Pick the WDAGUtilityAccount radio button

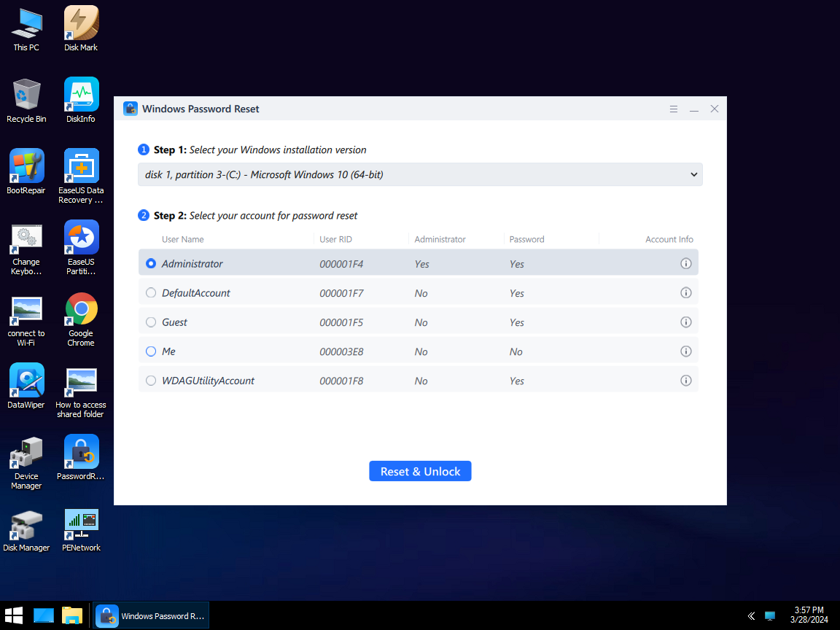(x=151, y=381)
